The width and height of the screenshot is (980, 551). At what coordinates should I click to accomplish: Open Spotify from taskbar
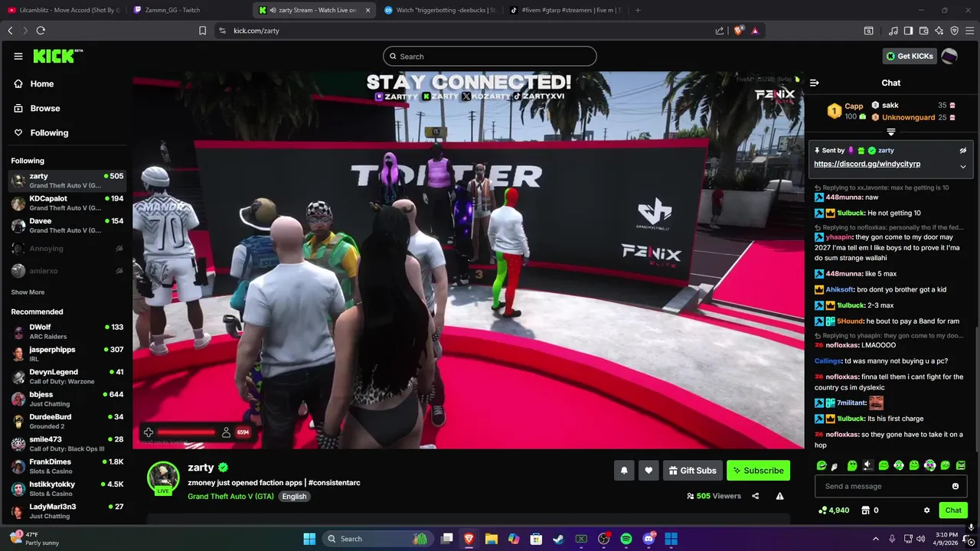point(626,539)
